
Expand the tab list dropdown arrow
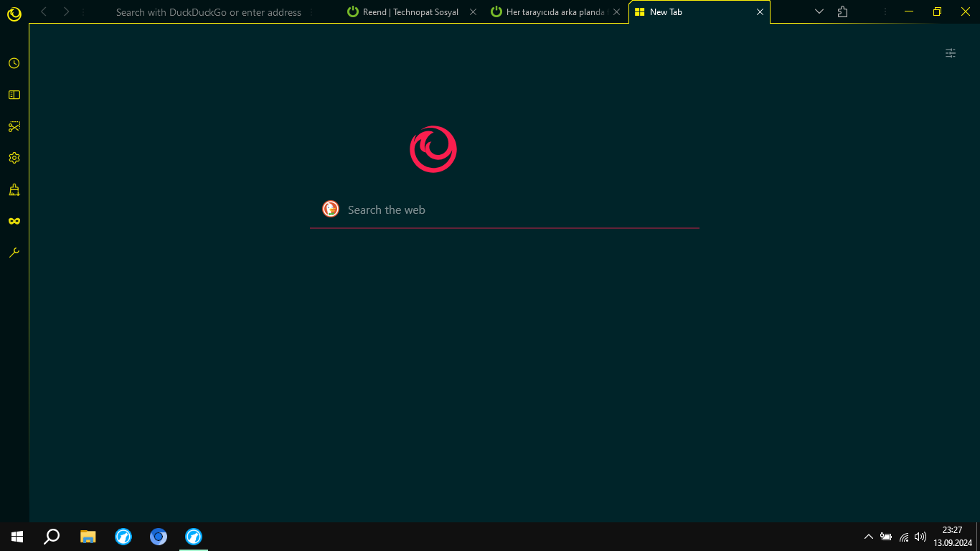(x=819, y=12)
